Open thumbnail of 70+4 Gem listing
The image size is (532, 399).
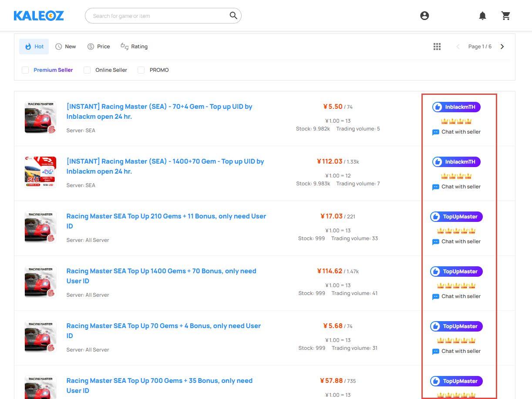(40, 117)
